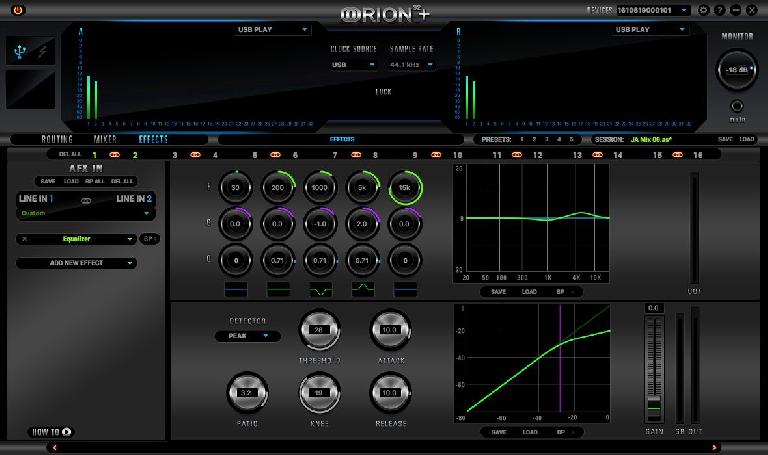Click the compressor Release knob

(390, 393)
